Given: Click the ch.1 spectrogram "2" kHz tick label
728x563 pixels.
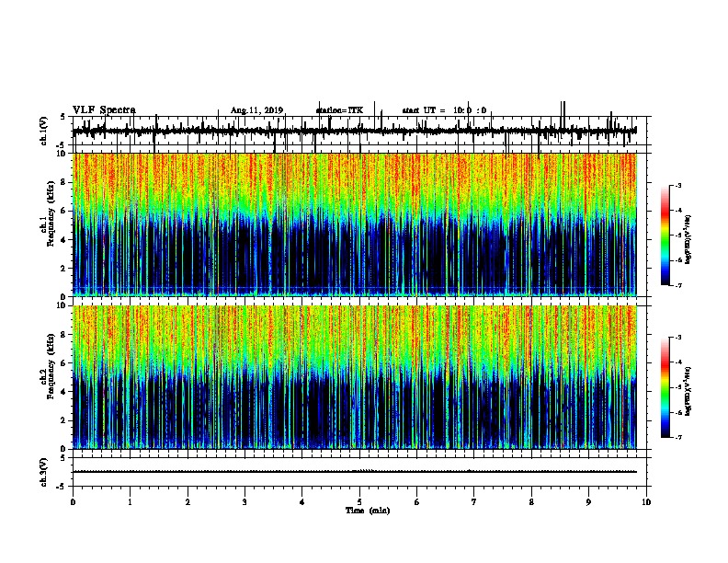Looking at the screenshot, I should click(63, 268).
